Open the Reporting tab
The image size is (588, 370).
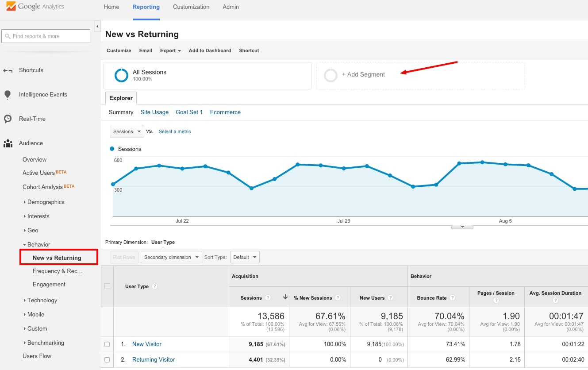pos(146,7)
